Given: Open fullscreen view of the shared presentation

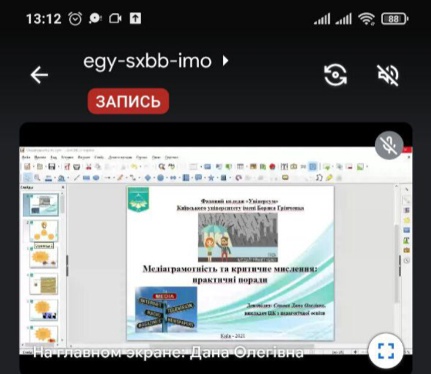Looking at the screenshot, I should (386, 351).
